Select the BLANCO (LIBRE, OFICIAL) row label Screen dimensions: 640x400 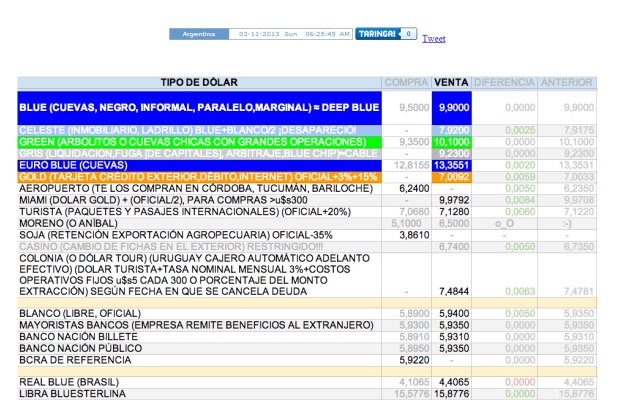pyautogui.click(x=80, y=313)
